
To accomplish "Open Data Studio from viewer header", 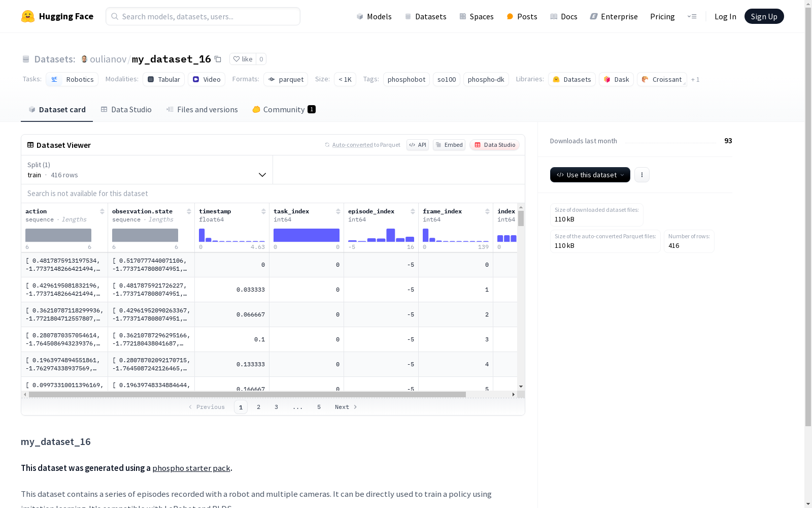I will 494,145.
